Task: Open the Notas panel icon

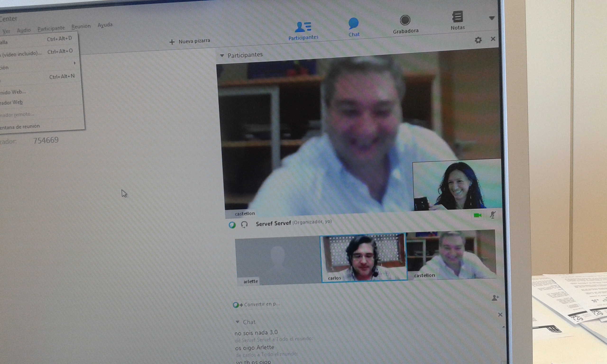Action: tap(457, 17)
